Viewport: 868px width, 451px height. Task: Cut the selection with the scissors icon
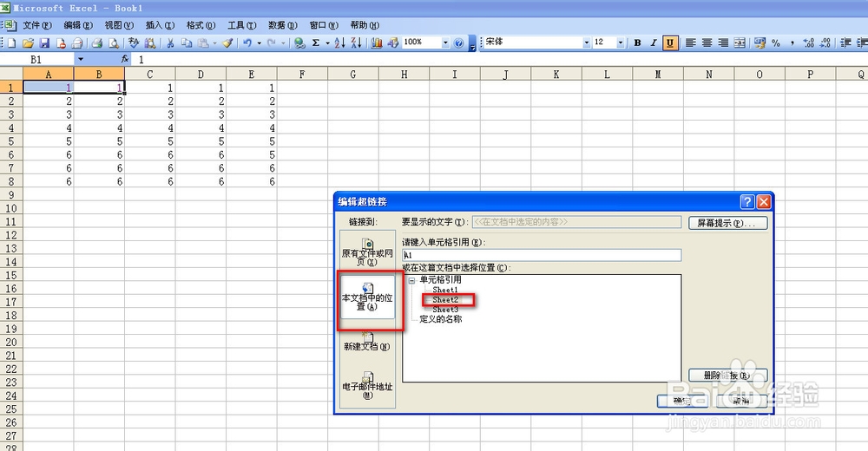(170, 42)
